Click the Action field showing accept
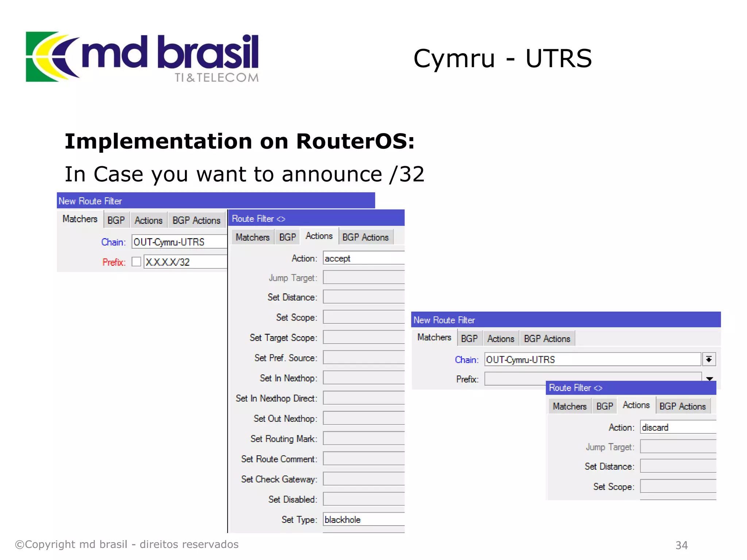The height and width of the screenshot is (560, 747). pyautogui.click(x=364, y=258)
